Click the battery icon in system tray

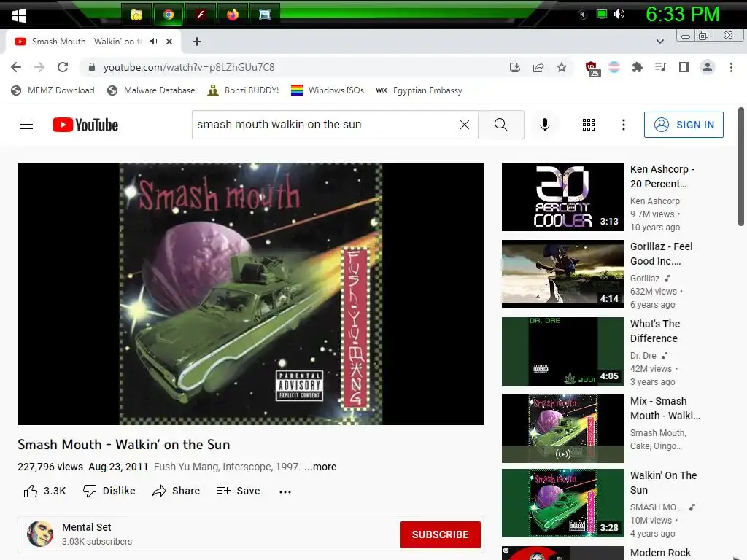(x=602, y=15)
